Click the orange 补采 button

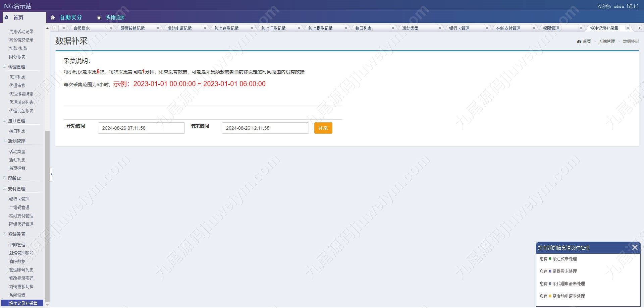click(x=323, y=128)
